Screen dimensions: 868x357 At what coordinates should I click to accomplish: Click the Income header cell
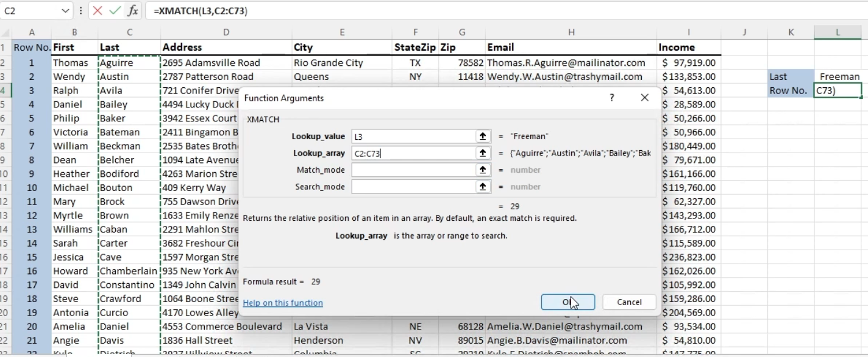(x=689, y=48)
